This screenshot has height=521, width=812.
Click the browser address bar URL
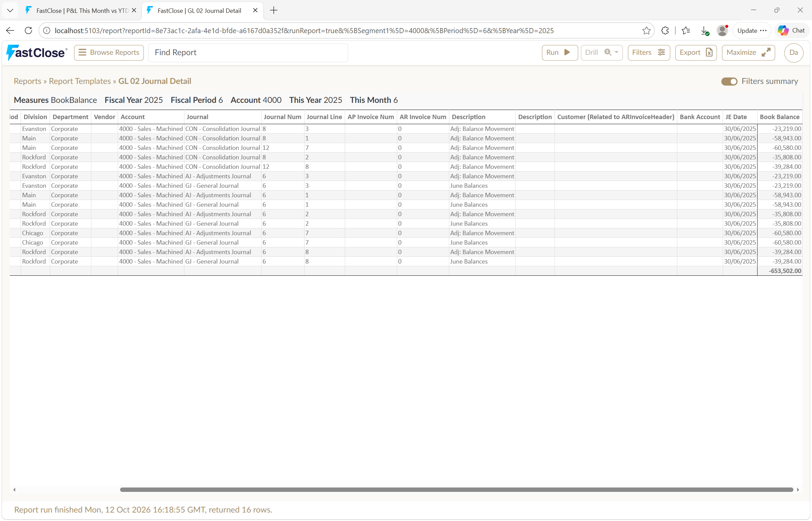click(304, 30)
